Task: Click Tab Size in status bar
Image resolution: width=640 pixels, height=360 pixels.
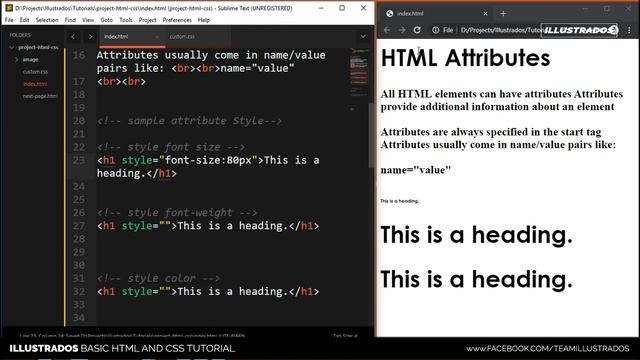Action: click(345, 336)
